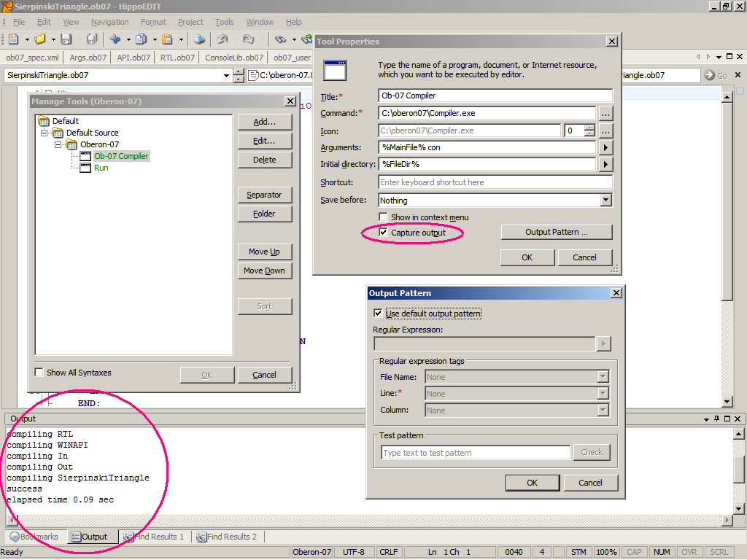Screen dimensions: 747x560
Task: Click the Find binoculars toolbar icon
Action: coord(280,39)
